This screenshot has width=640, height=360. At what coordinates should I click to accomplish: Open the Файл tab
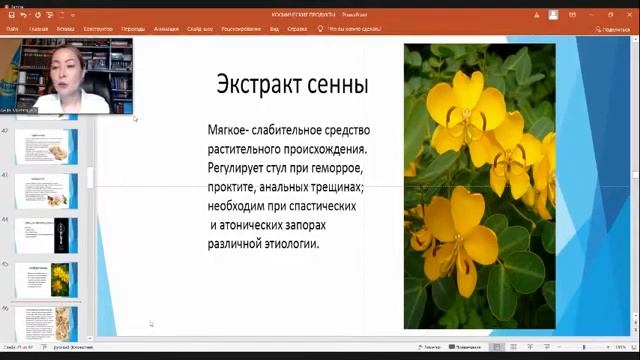pyautogui.click(x=12, y=29)
